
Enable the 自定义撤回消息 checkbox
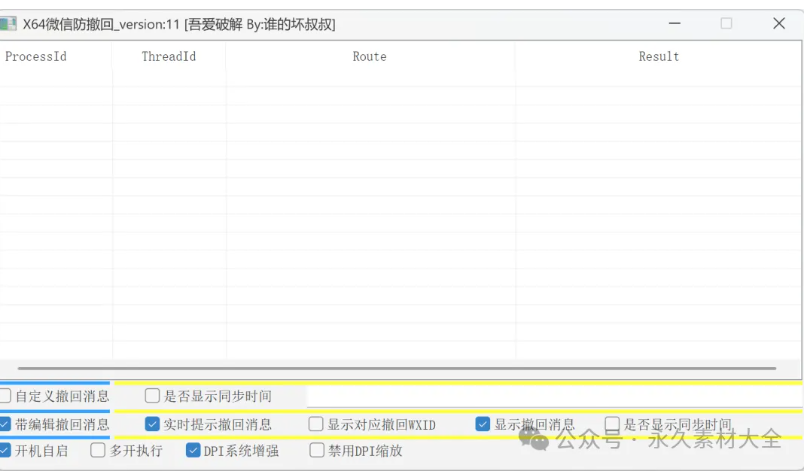click(x=5, y=396)
